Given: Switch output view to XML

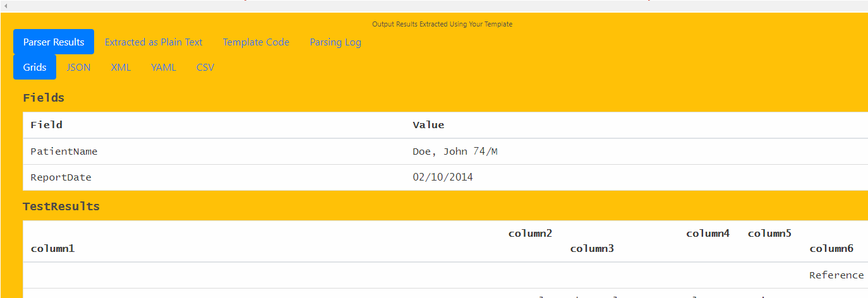Looking at the screenshot, I should point(121,67).
